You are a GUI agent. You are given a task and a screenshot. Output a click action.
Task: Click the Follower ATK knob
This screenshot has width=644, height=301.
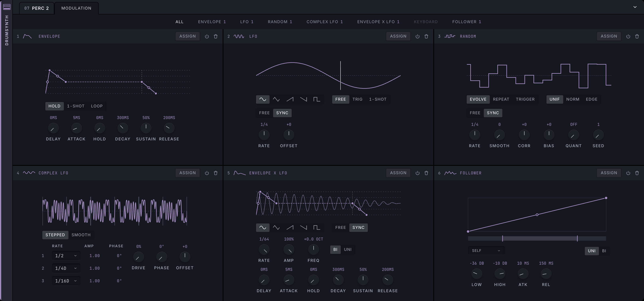click(523, 274)
